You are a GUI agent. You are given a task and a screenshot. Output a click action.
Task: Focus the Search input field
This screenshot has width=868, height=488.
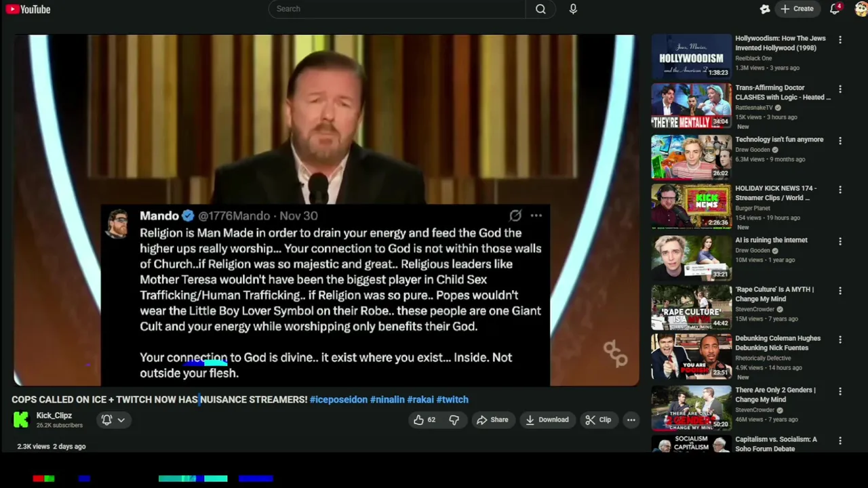397,9
